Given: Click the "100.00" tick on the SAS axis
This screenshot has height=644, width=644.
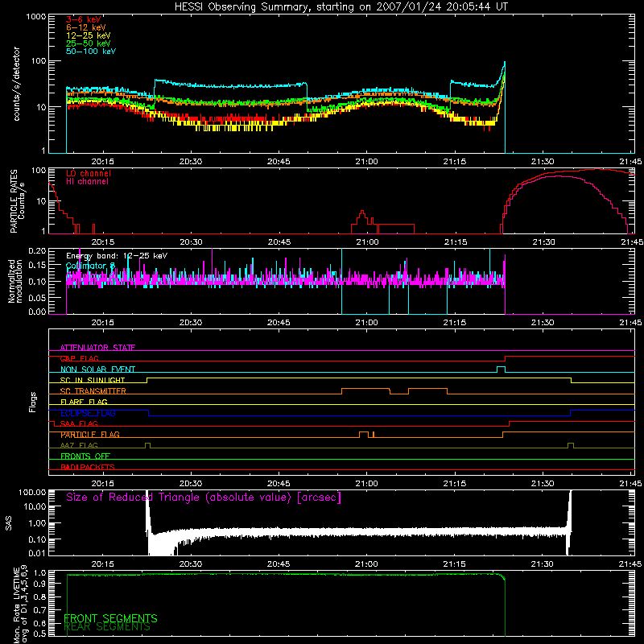Looking at the screenshot, I should (32, 493).
